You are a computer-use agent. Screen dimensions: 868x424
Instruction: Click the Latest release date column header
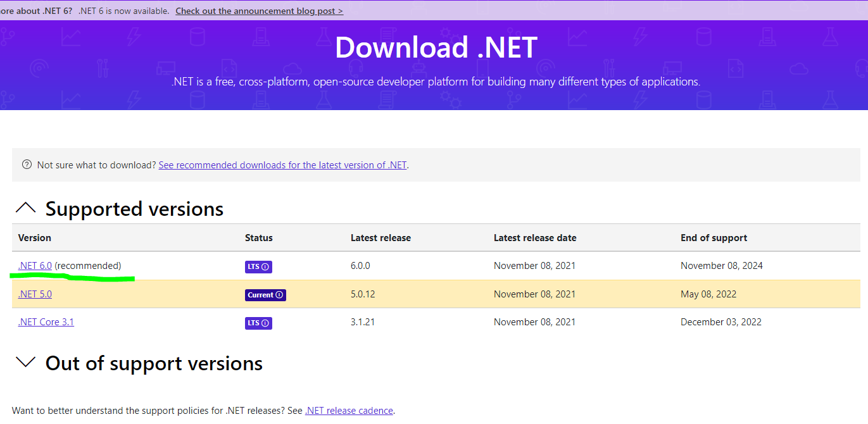pyautogui.click(x=535, y=238)
